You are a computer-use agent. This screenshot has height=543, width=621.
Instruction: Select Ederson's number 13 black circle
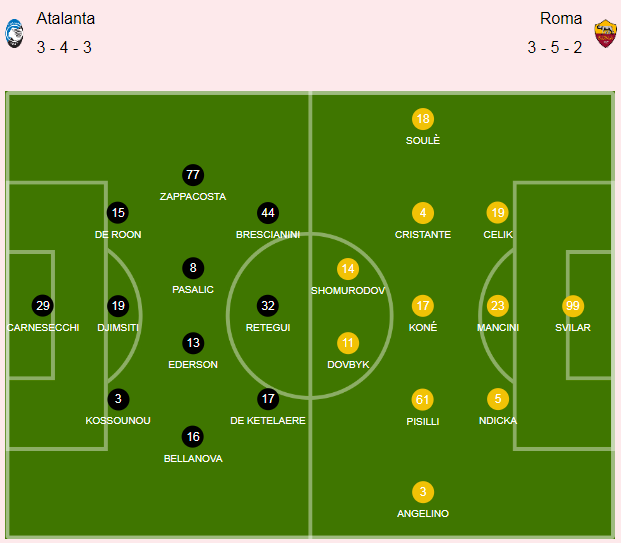tap(193, 343)
